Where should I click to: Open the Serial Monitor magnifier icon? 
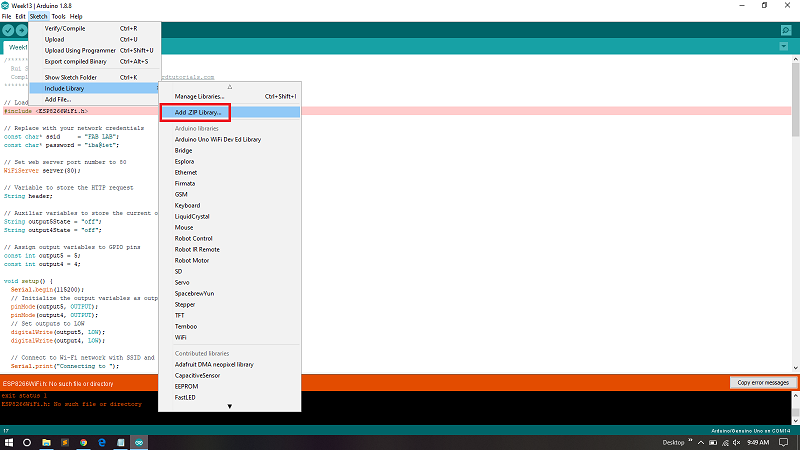(786, 31)
